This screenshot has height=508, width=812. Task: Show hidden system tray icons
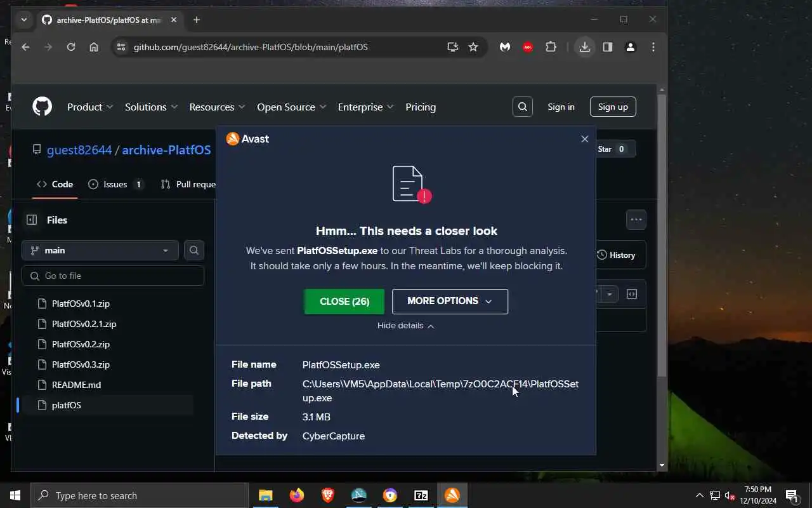tap(700, 495)
